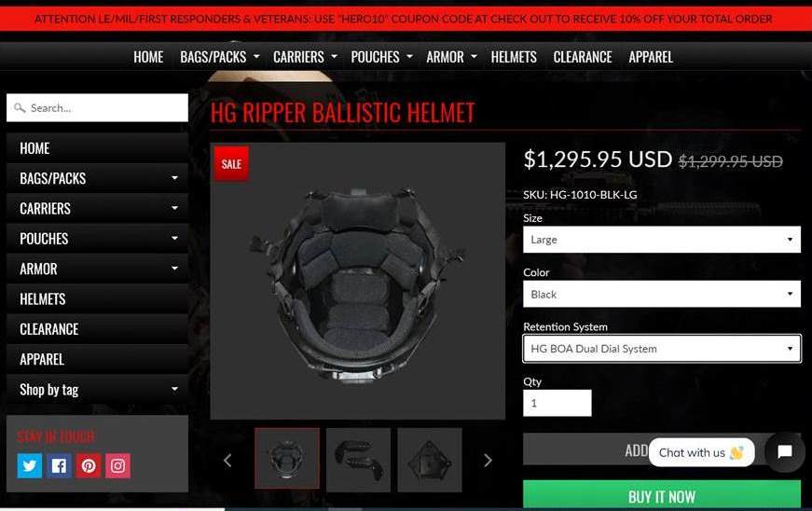Open the Size dropdown showing Large
Viewport: 812px width, 511px height.
coord(661,240)
